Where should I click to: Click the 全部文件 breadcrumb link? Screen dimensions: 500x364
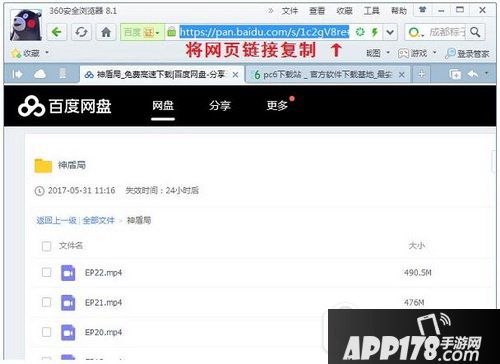pos(98,220)
